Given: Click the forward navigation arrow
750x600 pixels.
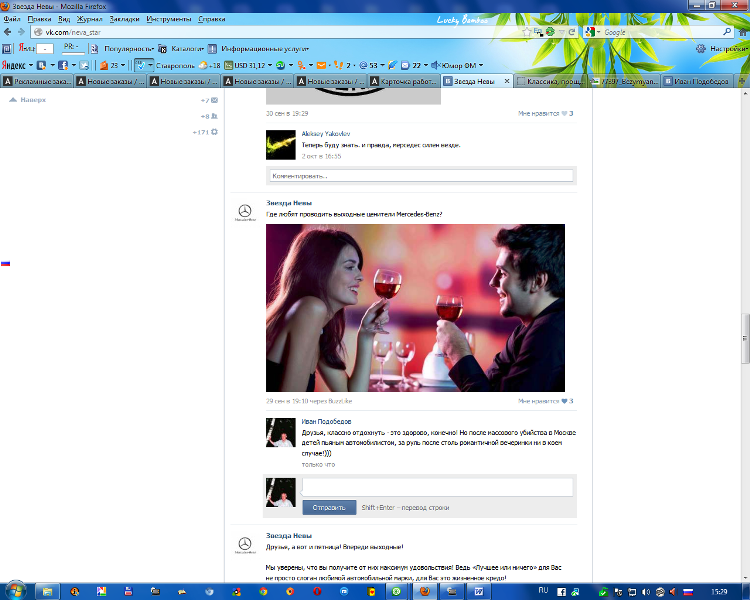Looking at the screenshot, I should tap(21, 32).
